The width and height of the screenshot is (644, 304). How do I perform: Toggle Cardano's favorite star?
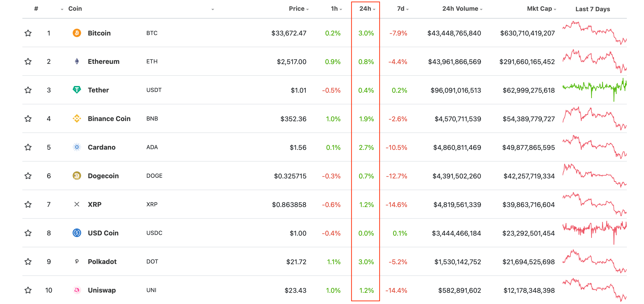28,147
